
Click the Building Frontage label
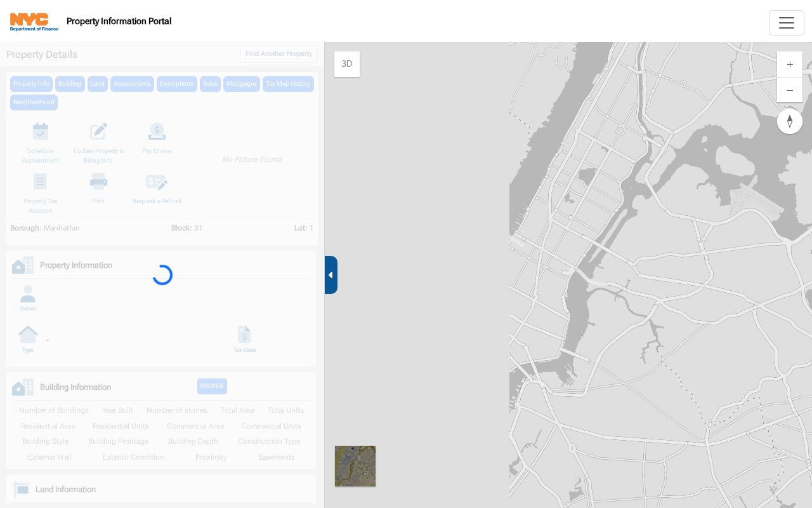tap(118, 441)
